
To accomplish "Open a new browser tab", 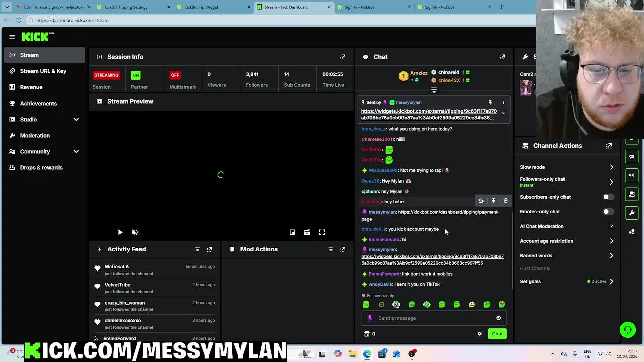I will tap(501, 7).
